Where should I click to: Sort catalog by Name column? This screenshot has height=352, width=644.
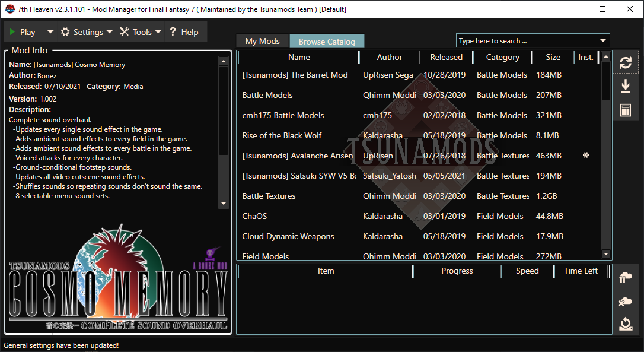[x=299, y=57]
